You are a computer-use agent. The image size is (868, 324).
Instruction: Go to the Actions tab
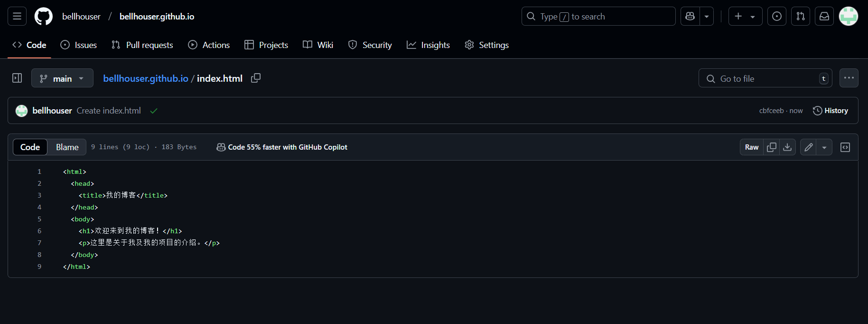click(209, 45)
